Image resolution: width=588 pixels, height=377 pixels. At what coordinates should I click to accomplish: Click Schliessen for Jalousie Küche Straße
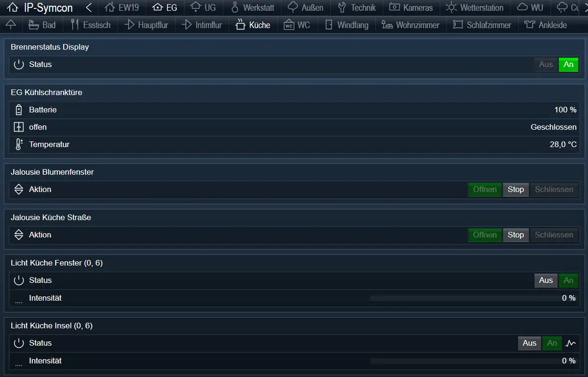554,235
